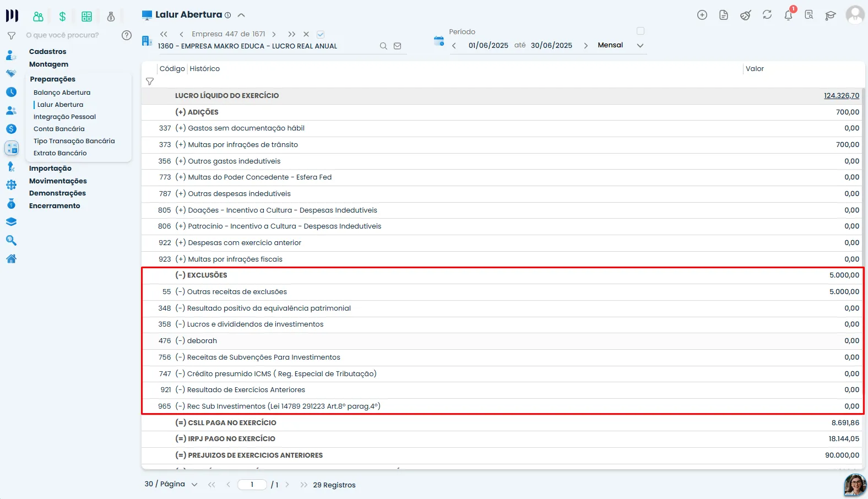This screenshot has width=868, height=499.
Task: Collapse the Lalur Abertura header chevron
Action: point(241,15)
